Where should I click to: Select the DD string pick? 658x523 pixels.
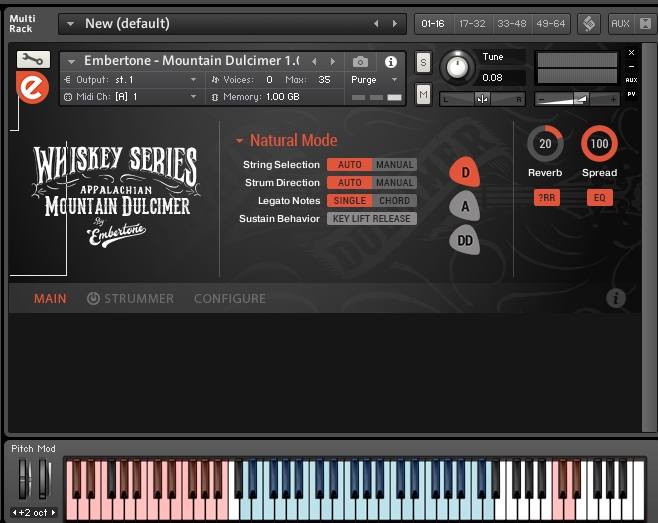[465, 240]
